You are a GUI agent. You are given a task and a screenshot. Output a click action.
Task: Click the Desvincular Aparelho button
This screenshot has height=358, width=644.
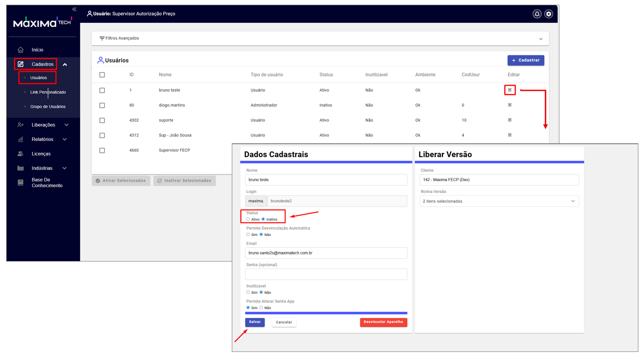click(383, 322)
